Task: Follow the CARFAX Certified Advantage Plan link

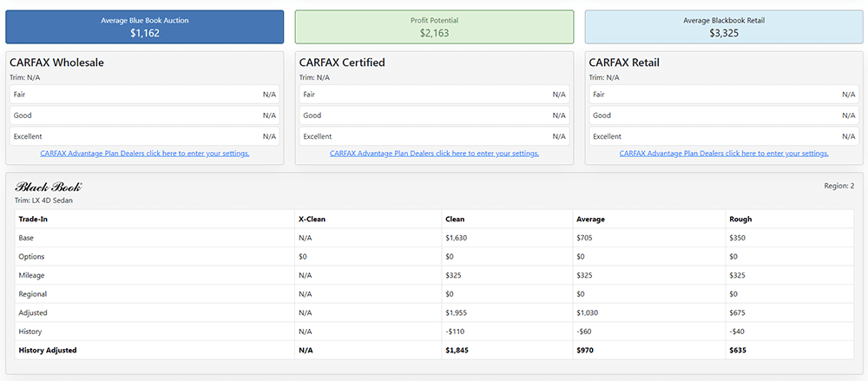Action: click(x=434, y=154)
